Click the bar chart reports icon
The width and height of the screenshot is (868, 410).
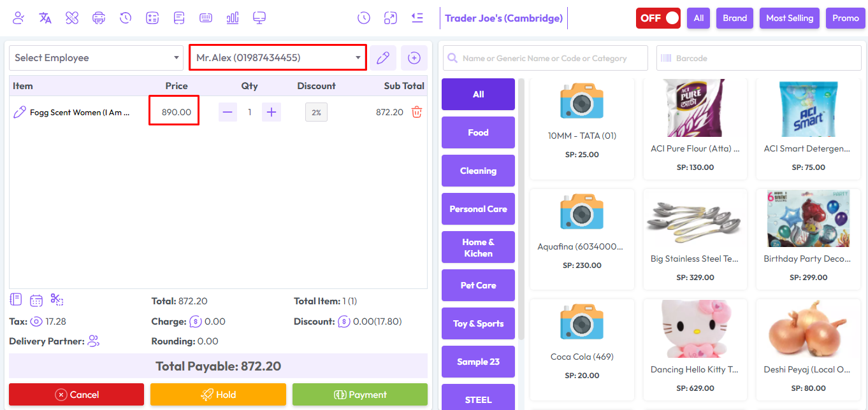coord(233,18)
